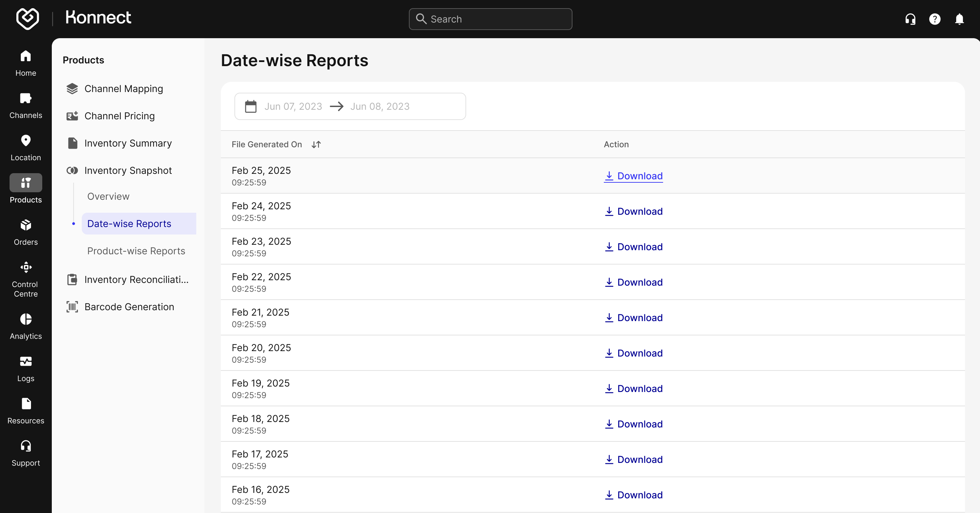Select the Feb 22, 2025 date cell
Image resolution: width=980 pixels, height=513 pixels.
click(x=261, y=282)
